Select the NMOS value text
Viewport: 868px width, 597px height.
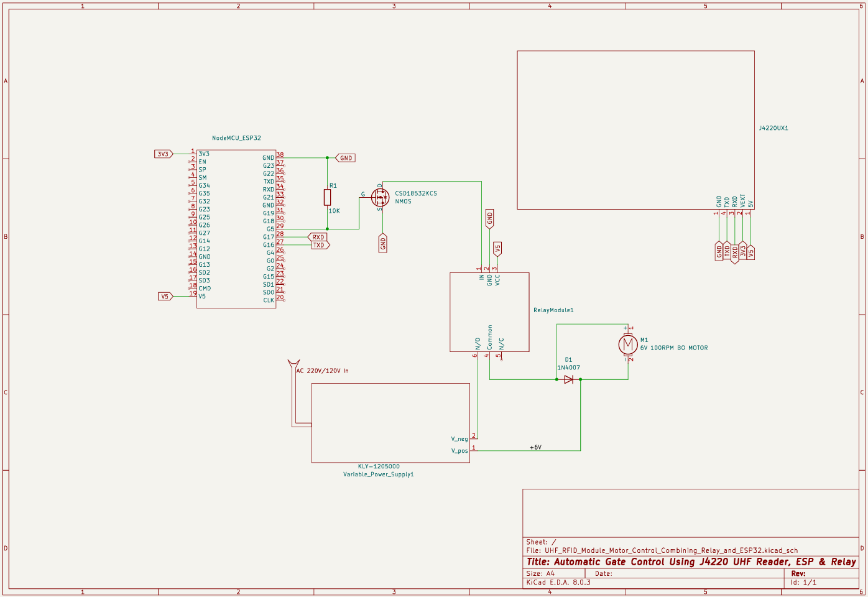(403, 201)
